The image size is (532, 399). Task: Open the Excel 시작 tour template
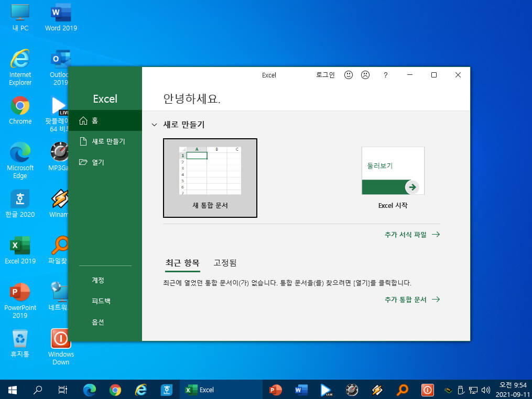click(x=393, y=178)
